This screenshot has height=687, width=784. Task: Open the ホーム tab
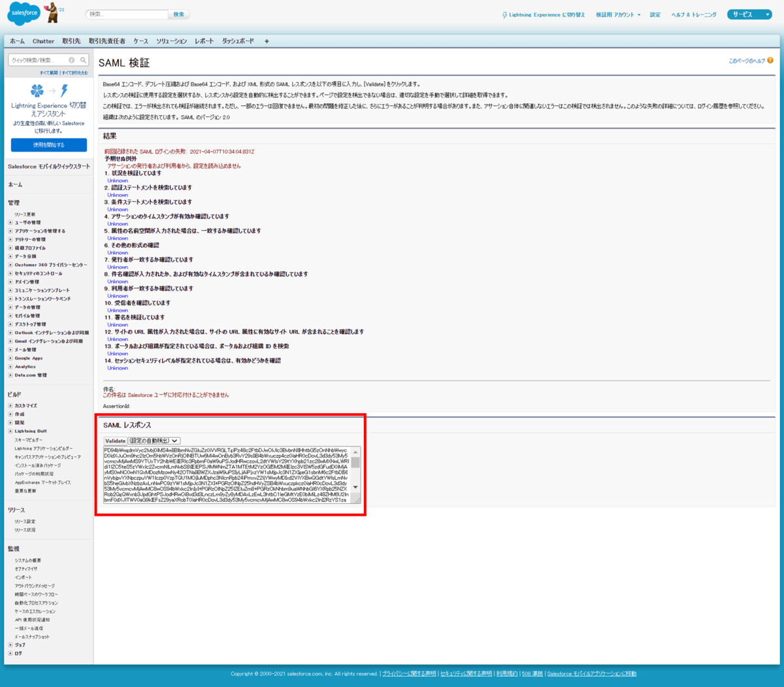(17, 41)
